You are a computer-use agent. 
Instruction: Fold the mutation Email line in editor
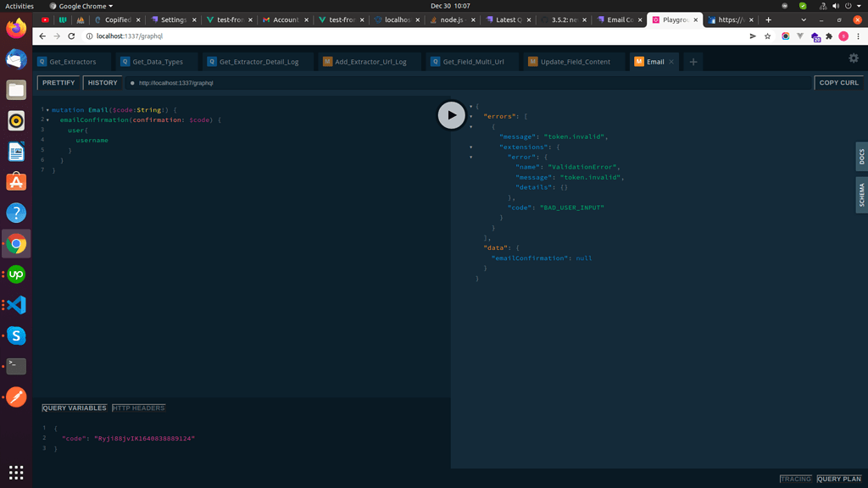[47, 110]
